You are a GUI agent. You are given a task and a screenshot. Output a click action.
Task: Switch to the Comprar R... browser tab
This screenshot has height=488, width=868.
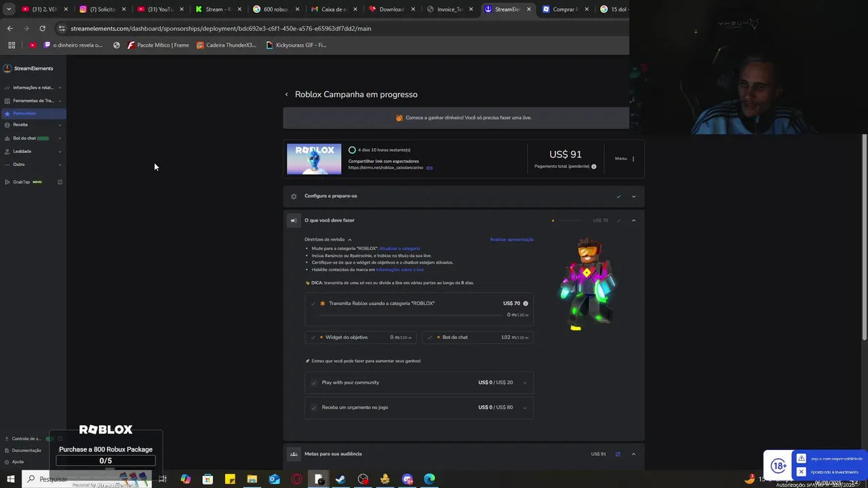tap(565, 9)
